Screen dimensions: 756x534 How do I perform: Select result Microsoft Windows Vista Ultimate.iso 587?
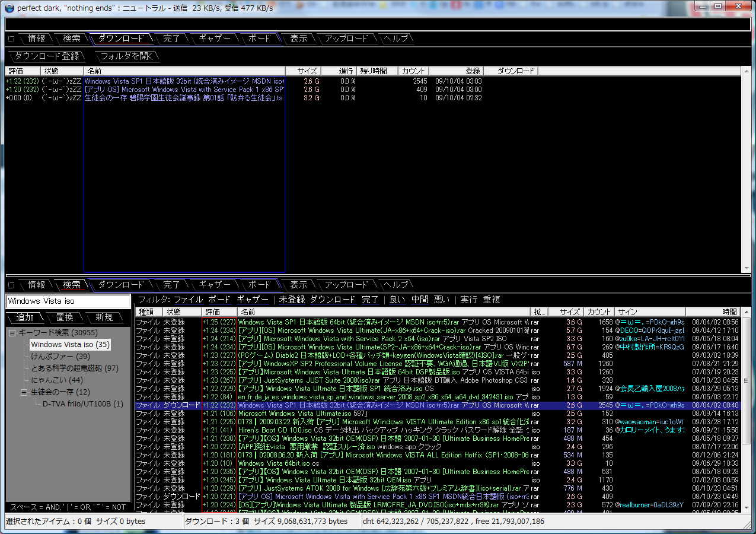coord(438,414)
